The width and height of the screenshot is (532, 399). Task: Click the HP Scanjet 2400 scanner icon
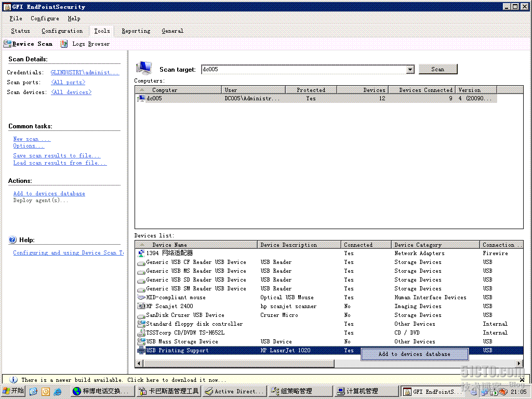pyautogui.click(x=141, y=306)
